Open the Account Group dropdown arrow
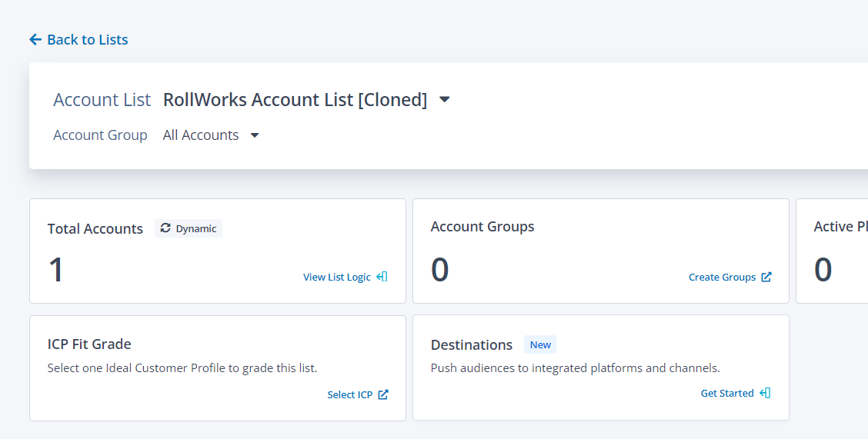868x439 pixels. 255,135
